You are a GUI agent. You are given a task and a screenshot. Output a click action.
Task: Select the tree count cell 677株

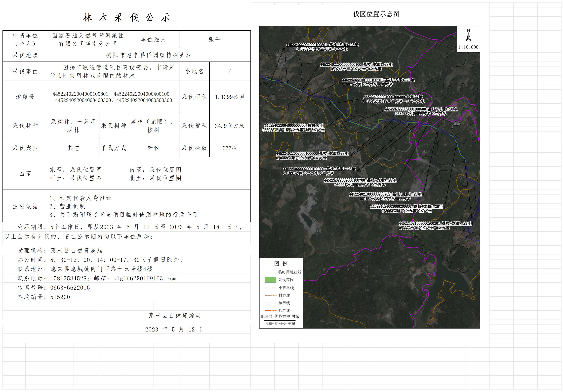(230, 148)
